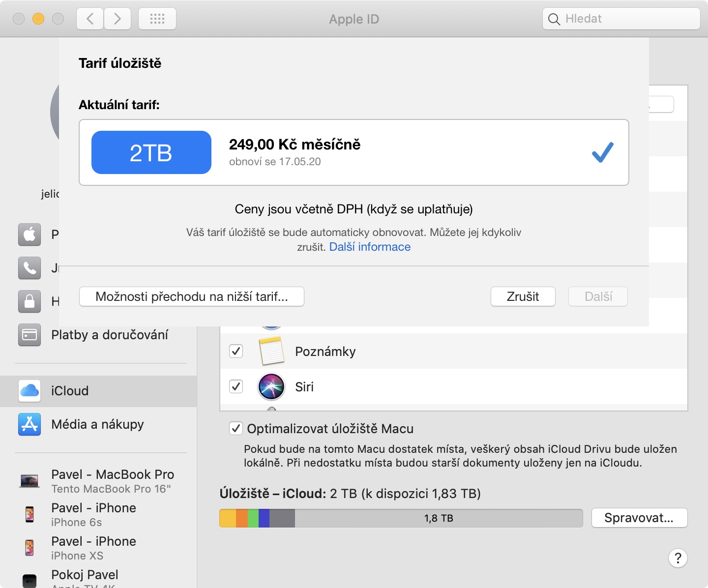Select the 2TB storage plan
The height and width of the screenshot is (588, 708).
point(151,152)
